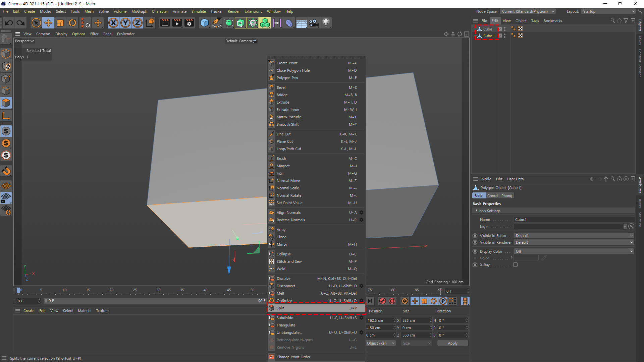Screen dimensions: 644x362
Task: Select Cube.1 in the Object Manager
Action: click(488, 36)
